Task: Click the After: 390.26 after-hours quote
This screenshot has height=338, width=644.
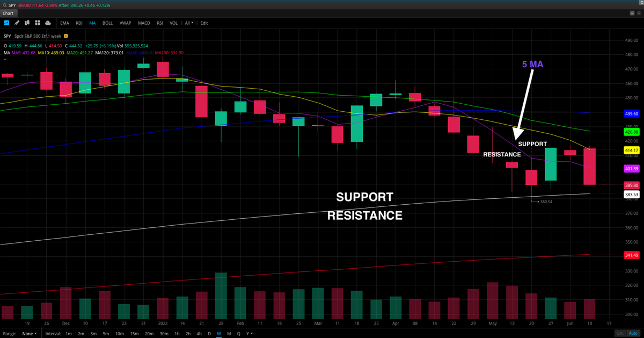Action: 85,4
